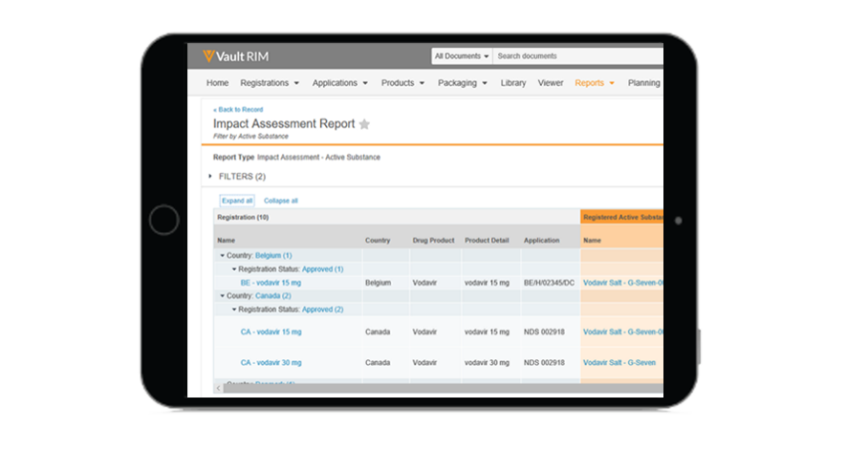Open the Packaging menu
This screenshot has width=868, height=451.
point(462,83)
